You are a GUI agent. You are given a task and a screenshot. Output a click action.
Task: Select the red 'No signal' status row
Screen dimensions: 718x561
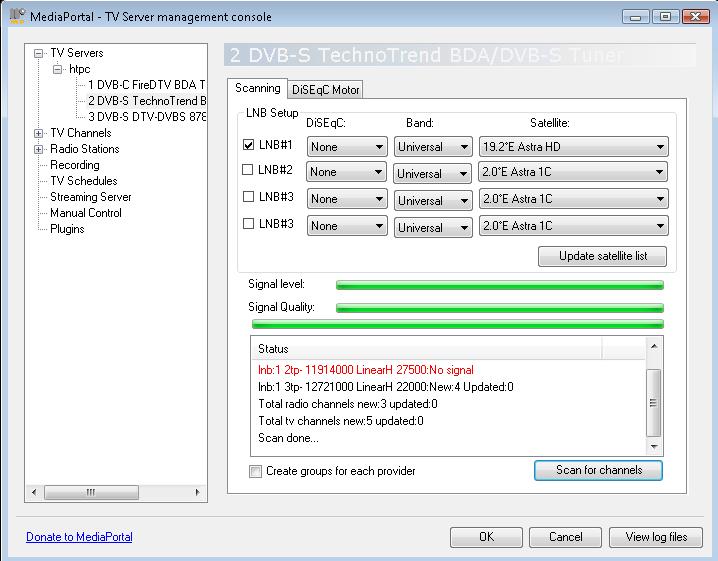pyautogui.click(x=365, y=370)
